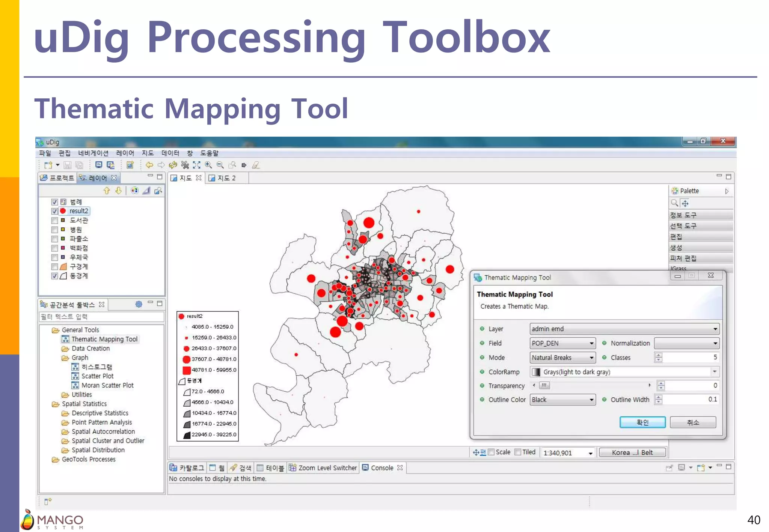Click the Transparency slider thumb

click(544, 385)
